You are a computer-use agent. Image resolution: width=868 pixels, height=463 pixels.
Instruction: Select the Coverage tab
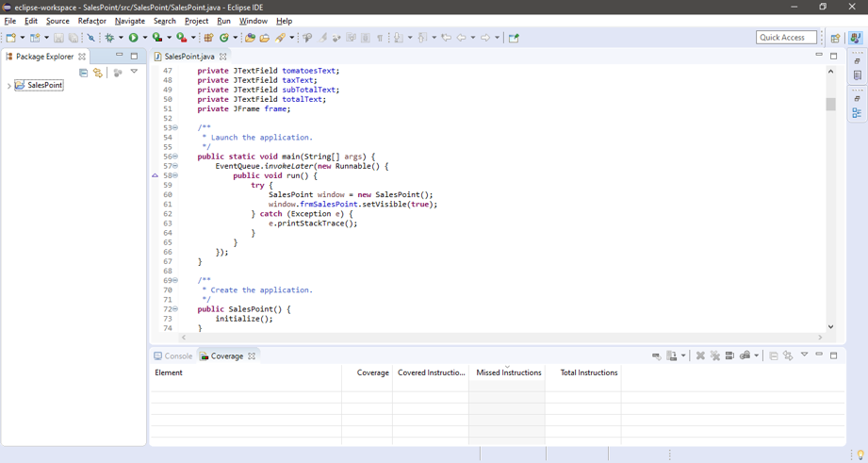click(227, 356)
